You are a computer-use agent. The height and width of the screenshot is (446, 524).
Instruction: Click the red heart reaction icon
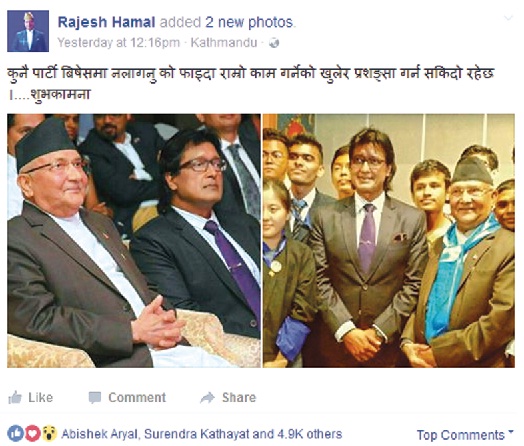point(32,434)
